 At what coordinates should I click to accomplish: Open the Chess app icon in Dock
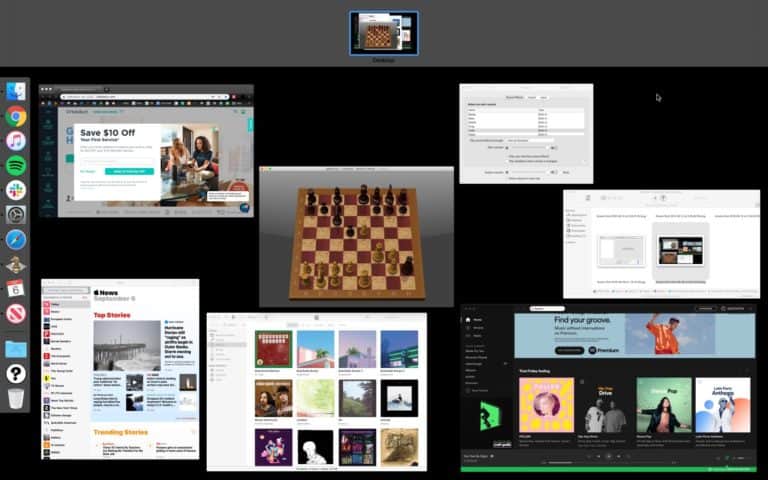coord(16,264)
